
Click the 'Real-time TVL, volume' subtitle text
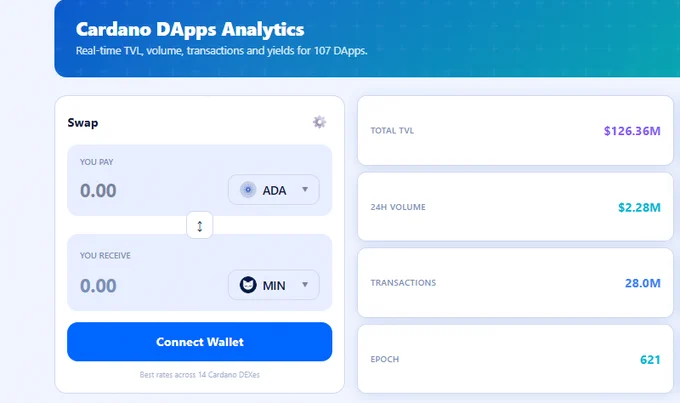pyautogui.click(x=222, y=51)
